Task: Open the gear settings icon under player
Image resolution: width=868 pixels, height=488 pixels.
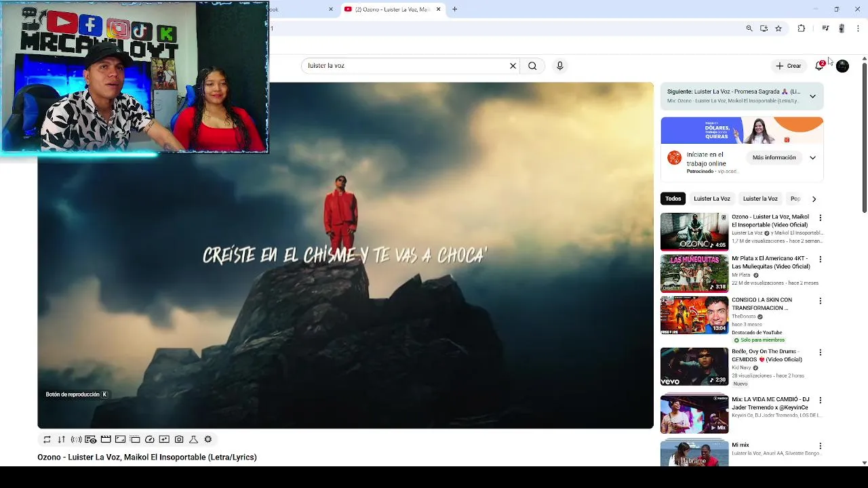Action: pyautogui.click(x=208, y=439)
